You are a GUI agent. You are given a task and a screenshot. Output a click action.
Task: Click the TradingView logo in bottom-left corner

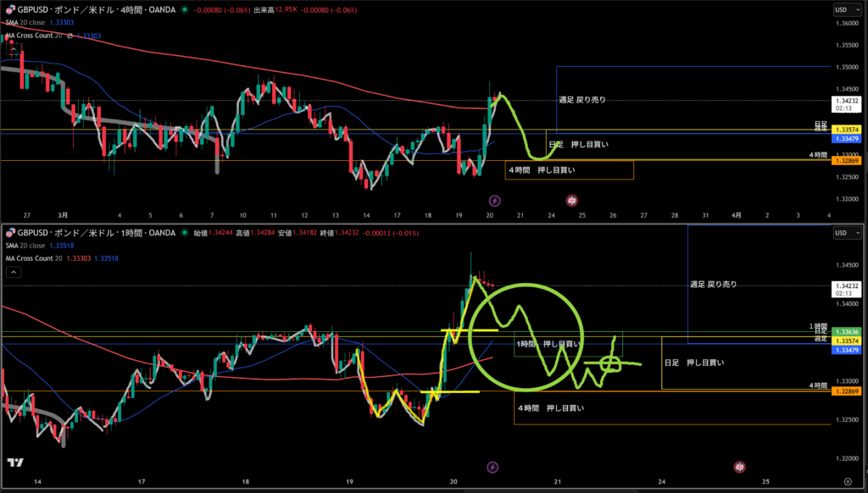[x=14, y=462]
